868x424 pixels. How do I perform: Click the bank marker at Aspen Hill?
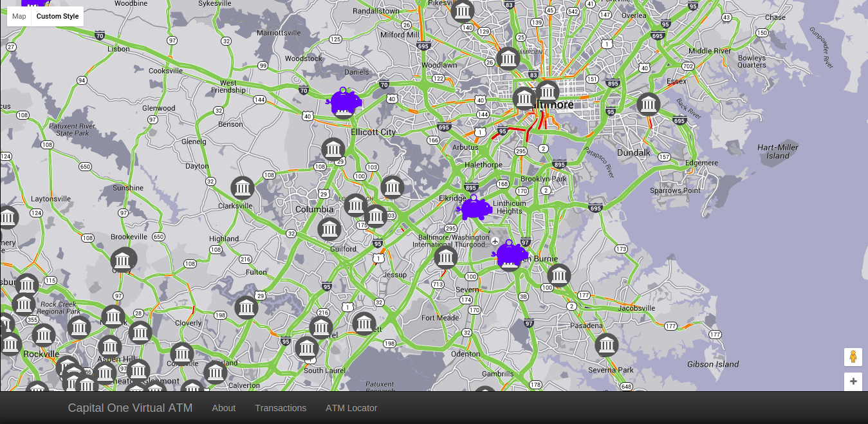[x=110, y=347]
